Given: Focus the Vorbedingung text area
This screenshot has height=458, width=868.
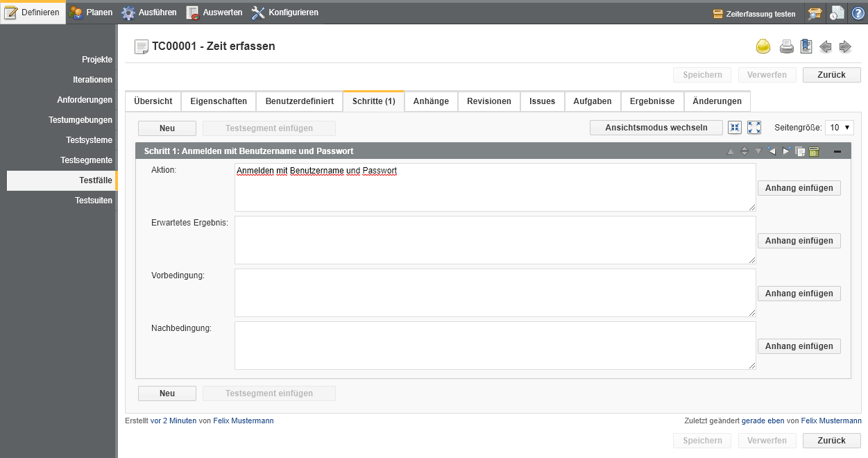Looking at the screenshot, I should click(x=495, y=293).
